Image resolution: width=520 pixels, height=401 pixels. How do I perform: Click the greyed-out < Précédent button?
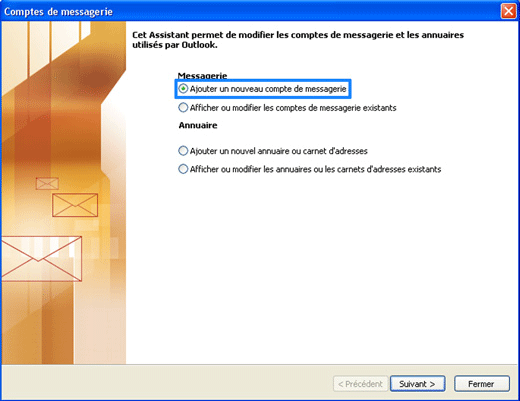(360, 384)
